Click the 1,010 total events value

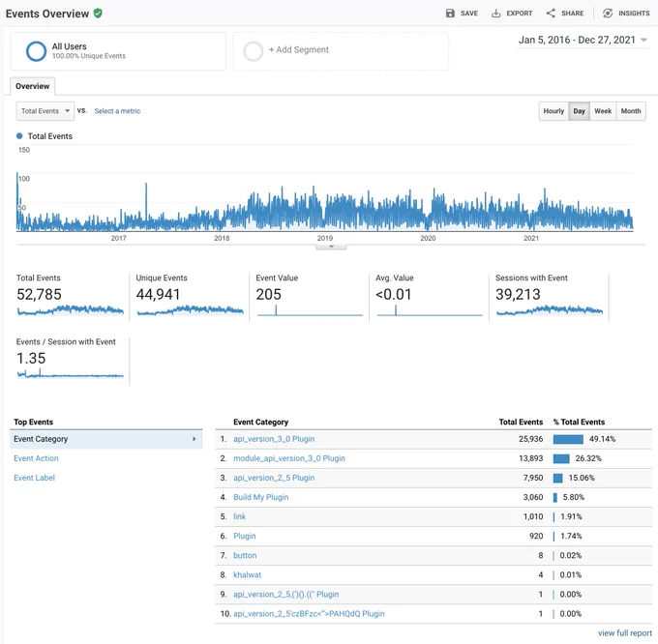pos(533,516)
